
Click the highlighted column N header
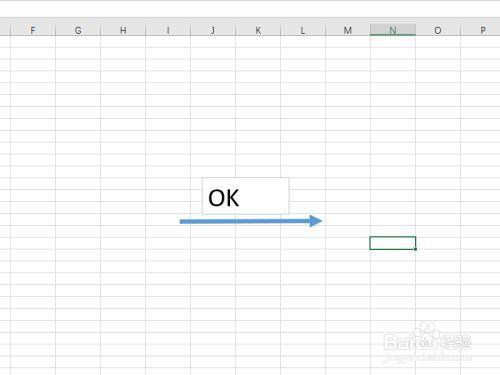click(393, 30)
